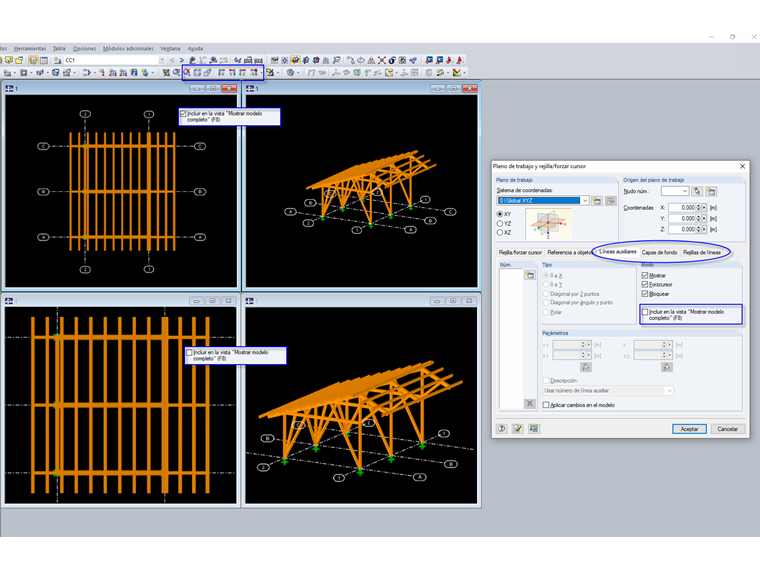This screenshot has width=760, height=570.
Task: Click Cancelar to dismiss the dialog
Action: click(727, 429)
